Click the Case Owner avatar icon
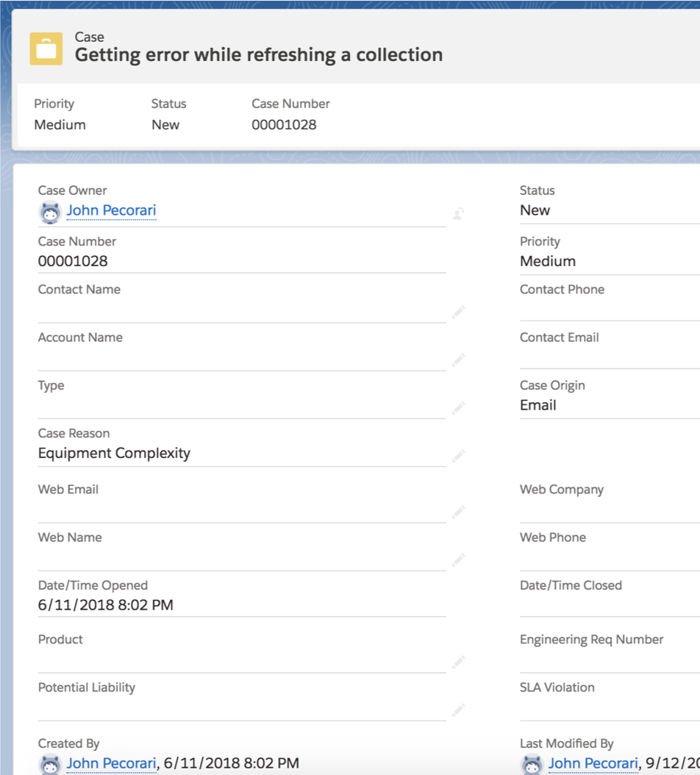 [49, 212]
